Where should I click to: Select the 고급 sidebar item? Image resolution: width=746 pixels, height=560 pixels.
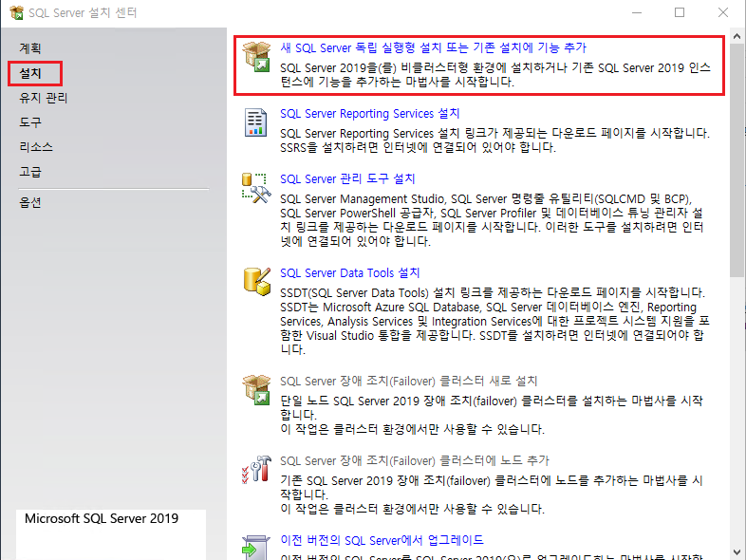pyautogui.click(x=30, y=172)
